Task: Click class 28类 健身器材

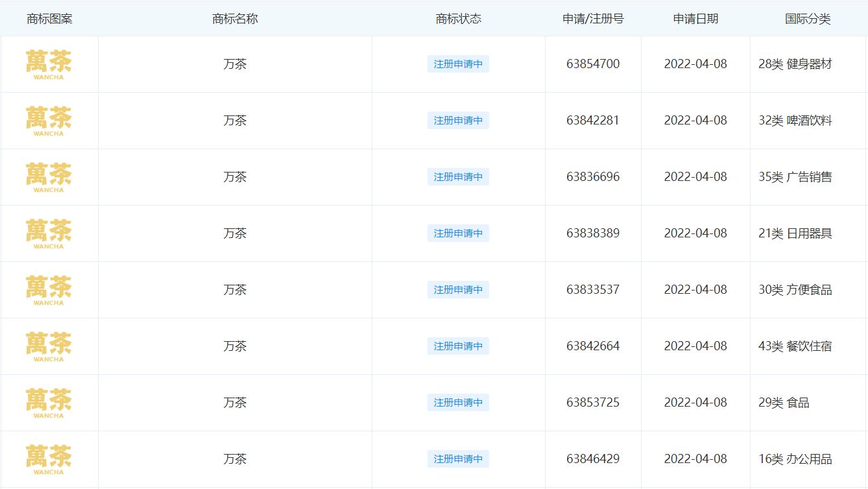Action: 795,64
